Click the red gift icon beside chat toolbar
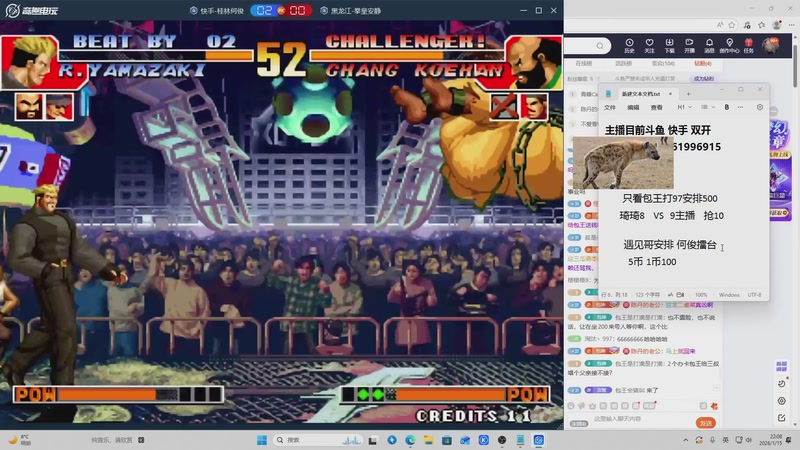This screenshot has width=800, height=450. coord(714,406)
